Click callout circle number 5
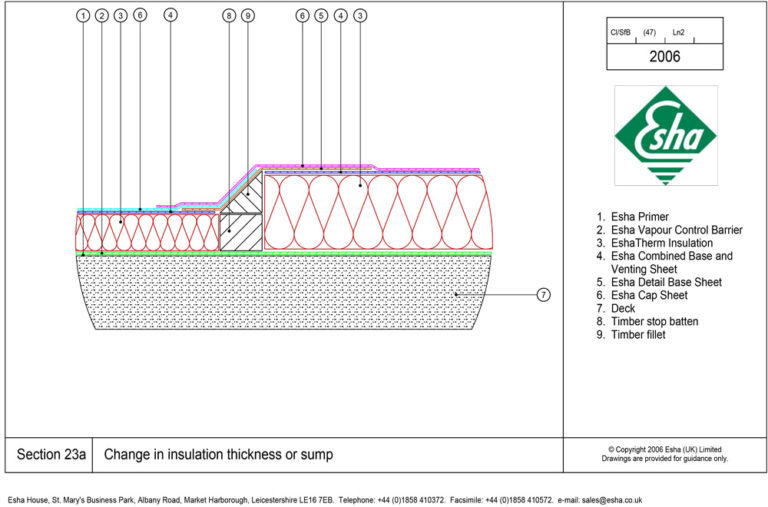This screenshot has height=507, width=768. [x=321, y=16]
